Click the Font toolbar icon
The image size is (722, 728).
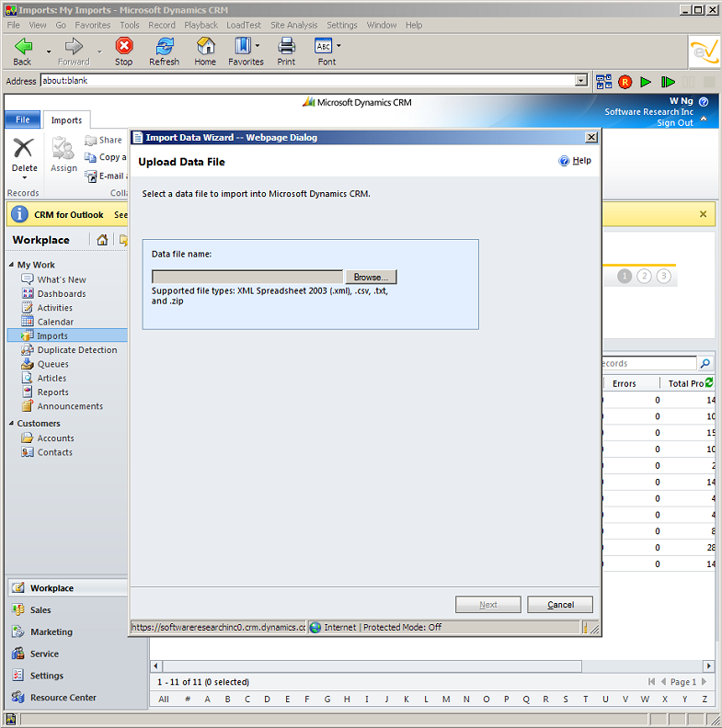[x=324, y=46]
